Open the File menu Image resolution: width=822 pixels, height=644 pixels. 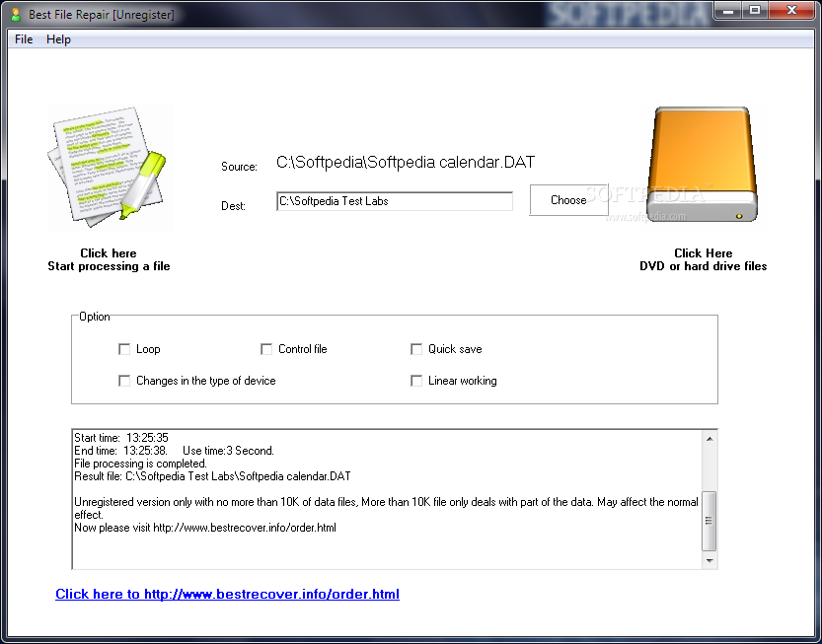[24, 39]
